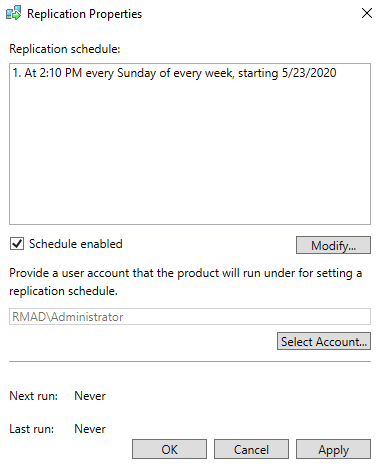Click the 'starting 5/23/2020' date in schedule entry
The height and width of the screenshot is (468, 380).
[287, 73]
